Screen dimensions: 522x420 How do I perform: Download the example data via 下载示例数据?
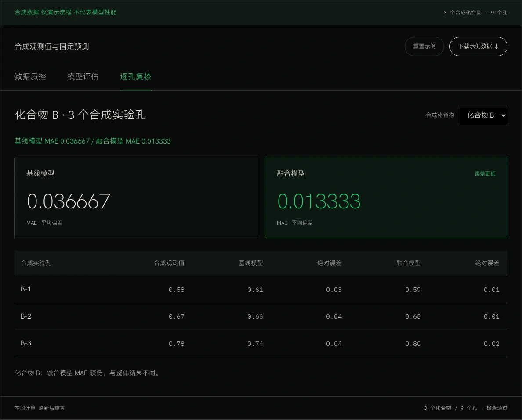pos(478,46)
